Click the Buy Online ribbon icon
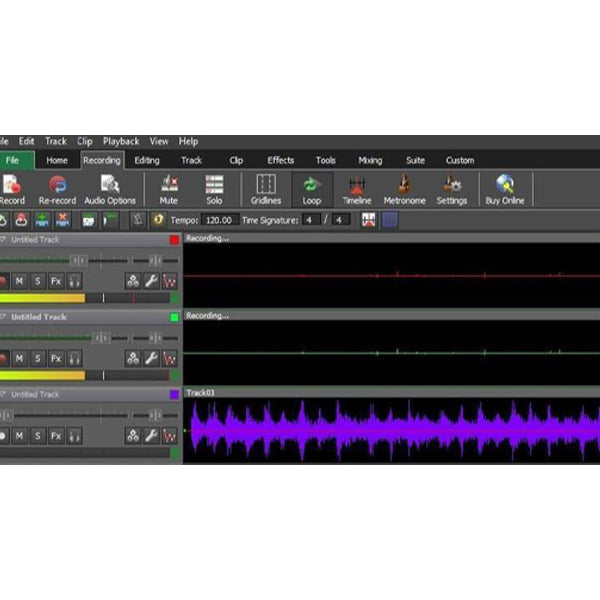Image resolution: width=600 pixels, height=600 pixels. (505, 189)
